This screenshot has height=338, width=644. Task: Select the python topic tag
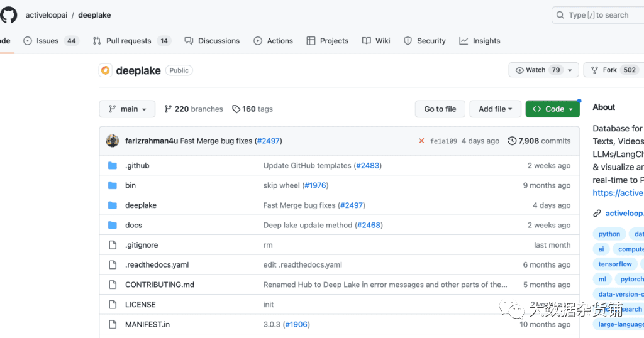(x=609, y=234)
